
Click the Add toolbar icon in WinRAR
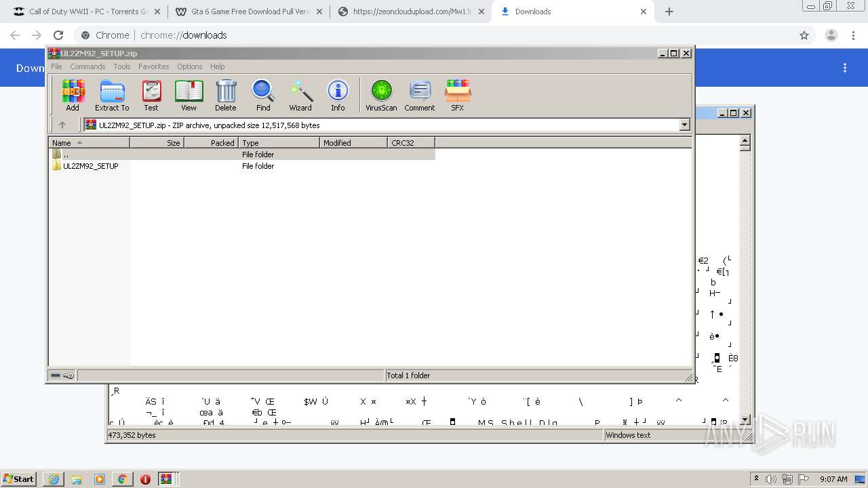73,96
